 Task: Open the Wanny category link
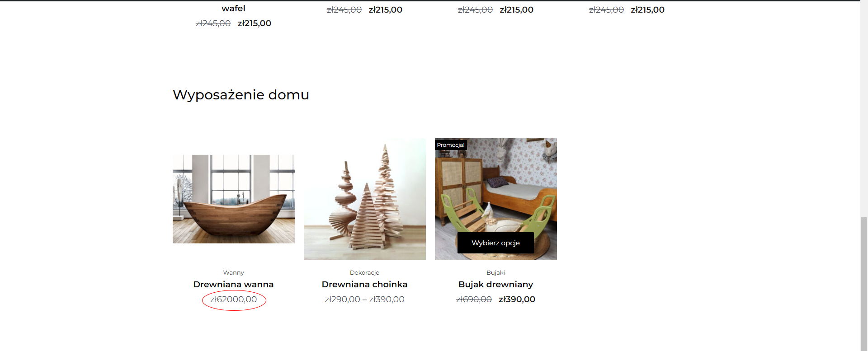pyautogui.click(x=233, y=272)
